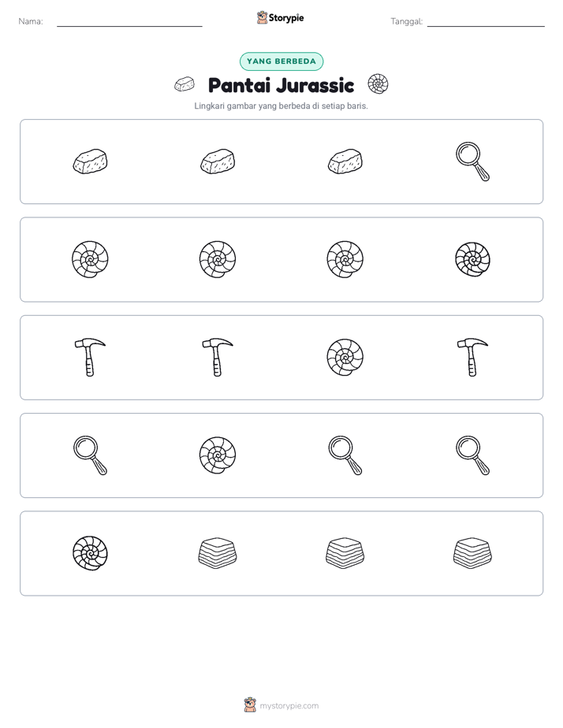Viewport: 563px width, 728px height.
Task: Click the last layered rock in bottom row
Action: pyautogui.click(x=472, y=553)
